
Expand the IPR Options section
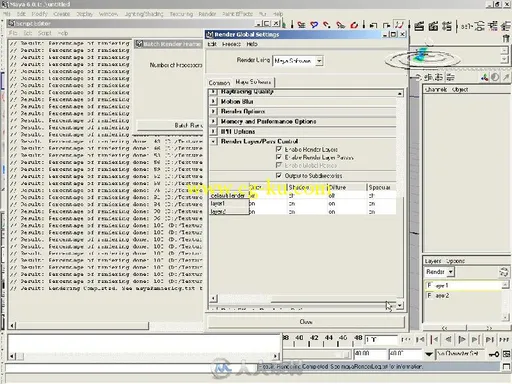pos(213,131)
